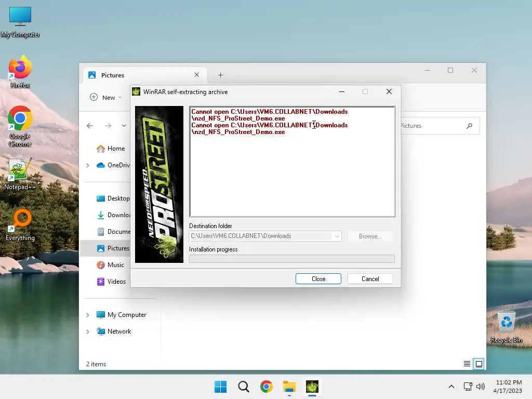Image resolution: width=532 pixels, height=399 pixels.
Task: Launch Google Chrome from the desktop
Action: pos(20,126)
